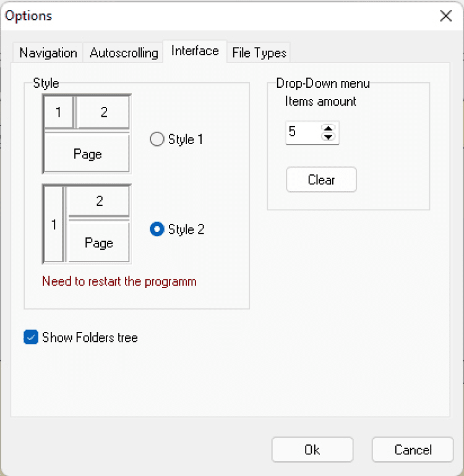Switch to the Navigation tab
The image size is (464, 476).
[x=48, y=53]
